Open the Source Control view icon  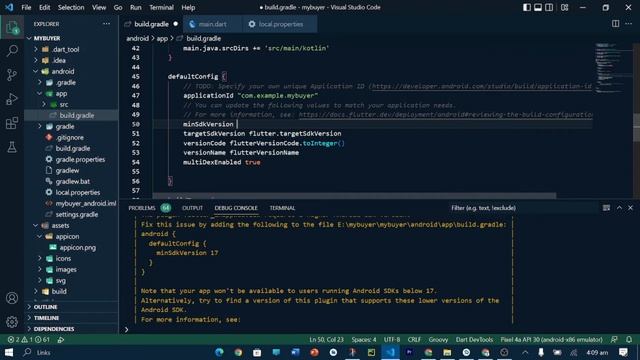click(x=12, y=75)
